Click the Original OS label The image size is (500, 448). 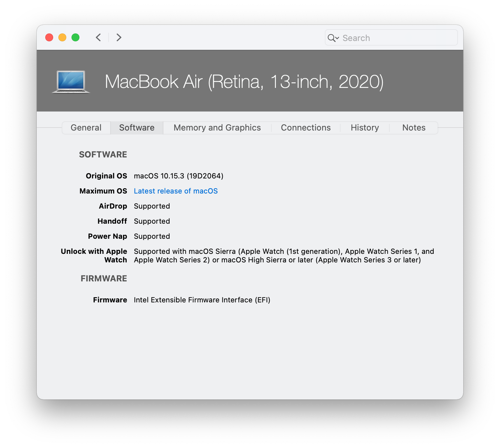106,176
